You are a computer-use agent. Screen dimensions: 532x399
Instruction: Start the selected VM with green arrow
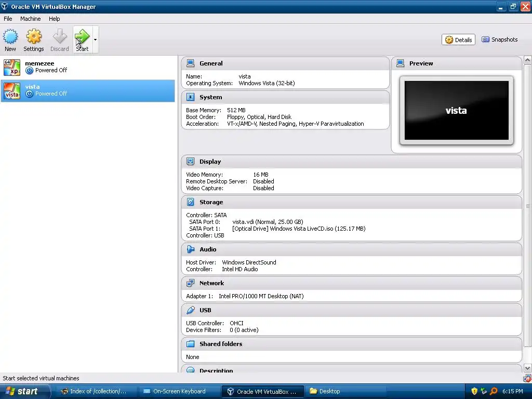pyautogui.click(x=82, y=39)
